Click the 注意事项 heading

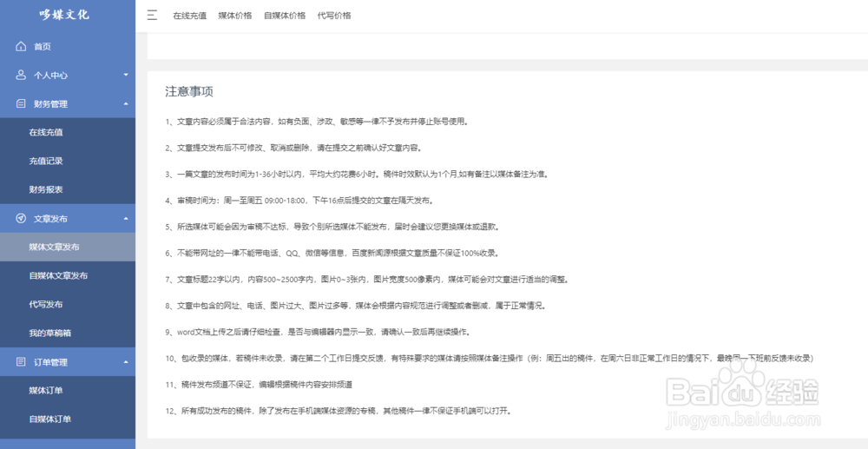point(189,92)
